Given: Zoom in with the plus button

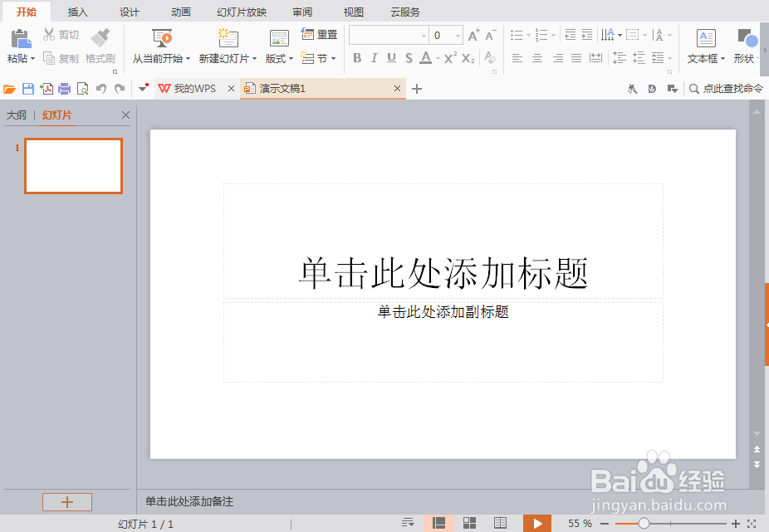Looking at the screenshot, I should [735, 524].
